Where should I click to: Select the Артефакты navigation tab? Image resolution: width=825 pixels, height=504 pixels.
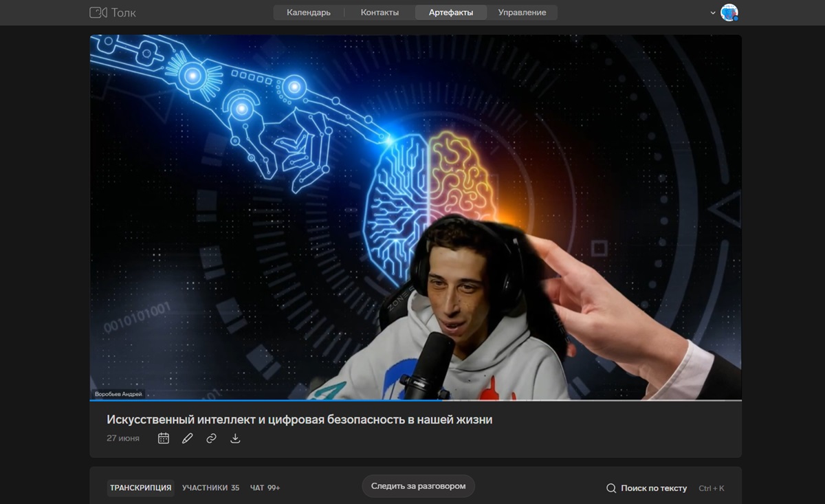451,12
